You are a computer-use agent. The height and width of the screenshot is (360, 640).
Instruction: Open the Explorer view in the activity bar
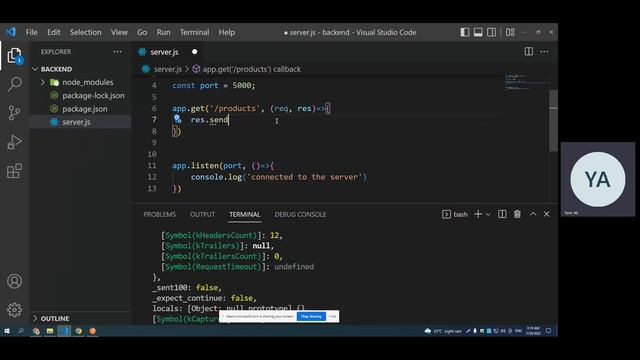[14, 56]
